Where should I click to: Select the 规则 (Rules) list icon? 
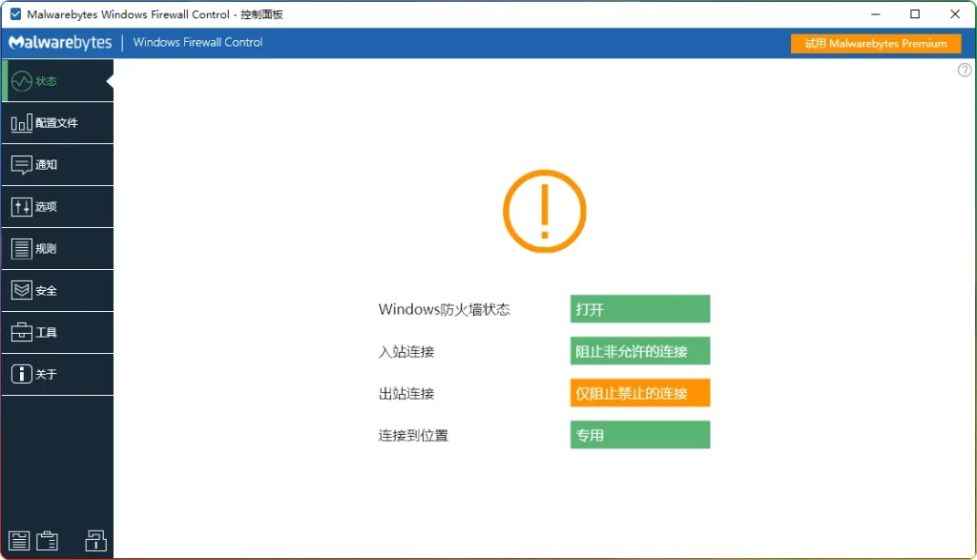click(x=22, y=248)
